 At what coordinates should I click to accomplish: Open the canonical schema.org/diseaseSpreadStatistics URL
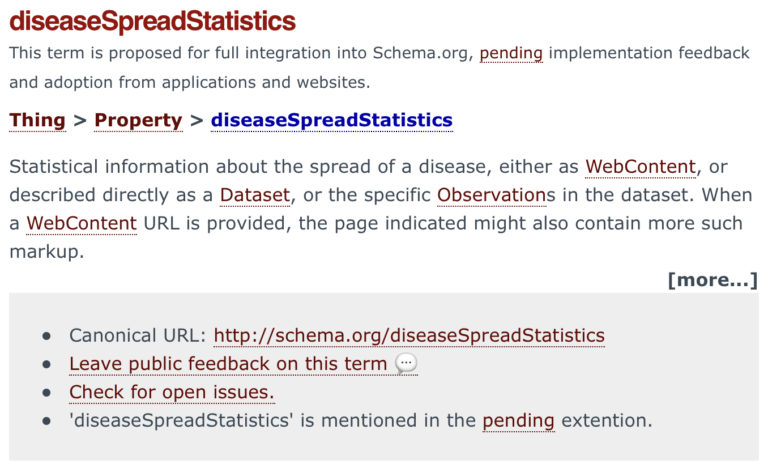[x=409, y=336]
